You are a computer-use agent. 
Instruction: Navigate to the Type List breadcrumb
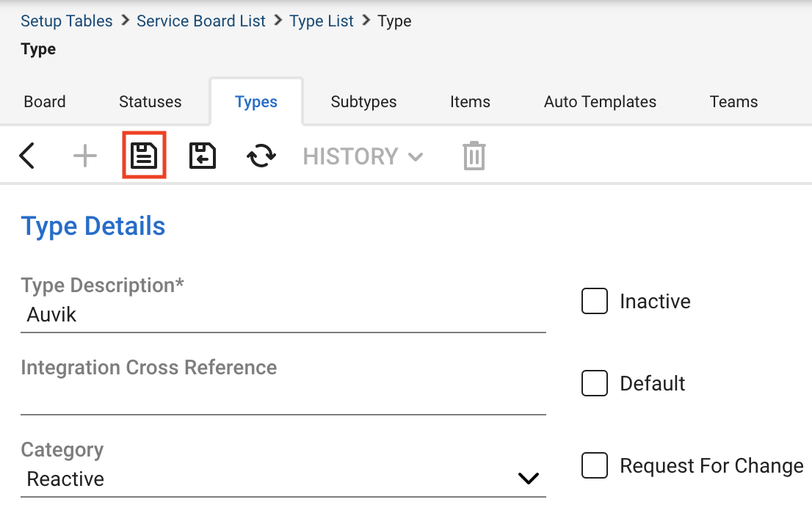(x=321, y=21)
